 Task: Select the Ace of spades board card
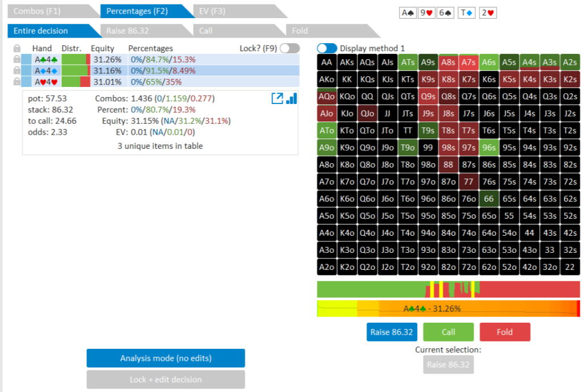pos(408,12)
